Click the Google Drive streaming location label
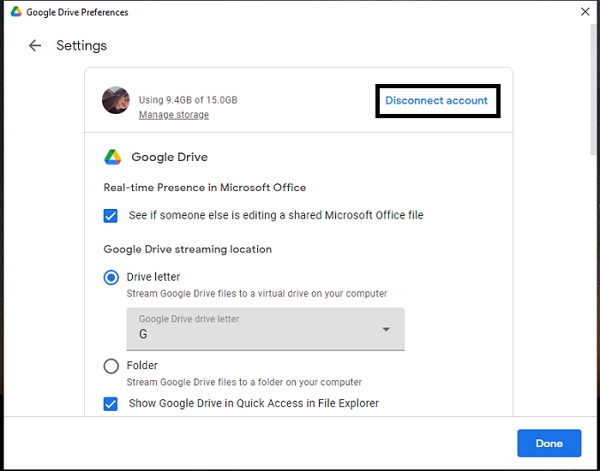 click(188, 249)
